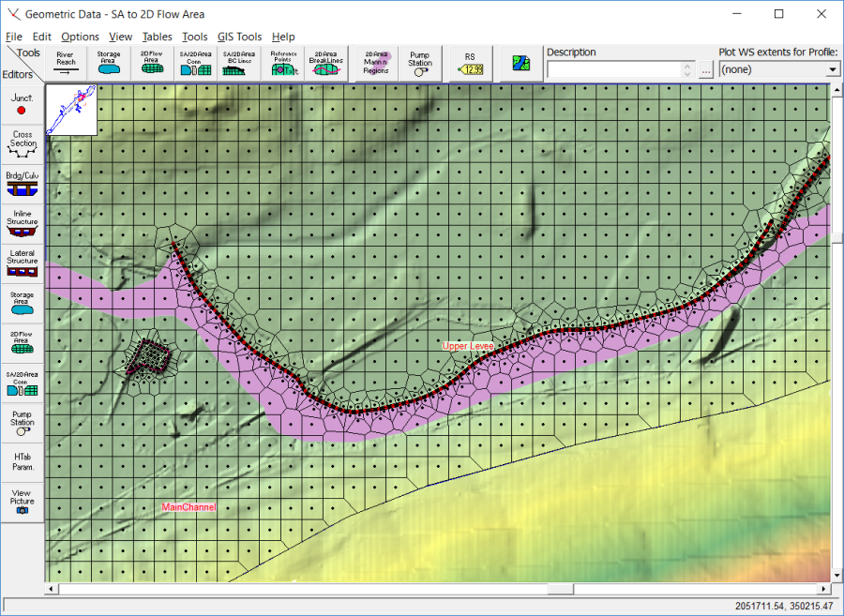844x616 pixels.
Task: Open the HTab Param editor
Action: [21, 461]
